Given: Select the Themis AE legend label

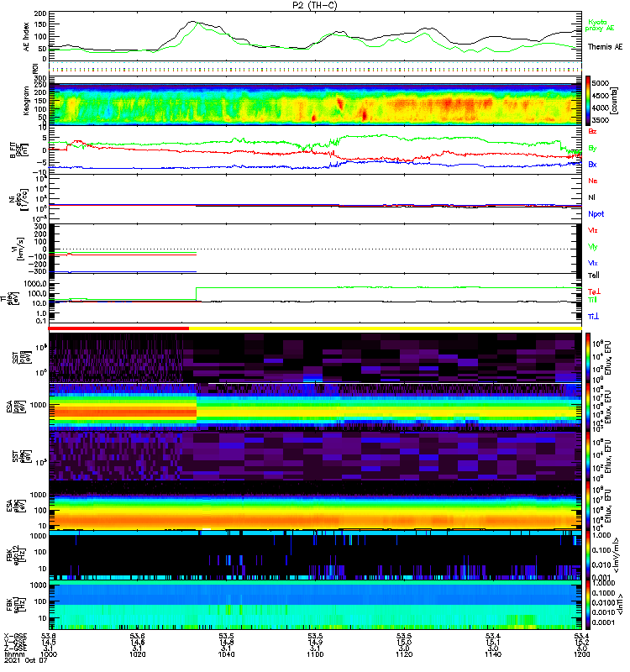Looking at the screenshot, I should [605, 47].
